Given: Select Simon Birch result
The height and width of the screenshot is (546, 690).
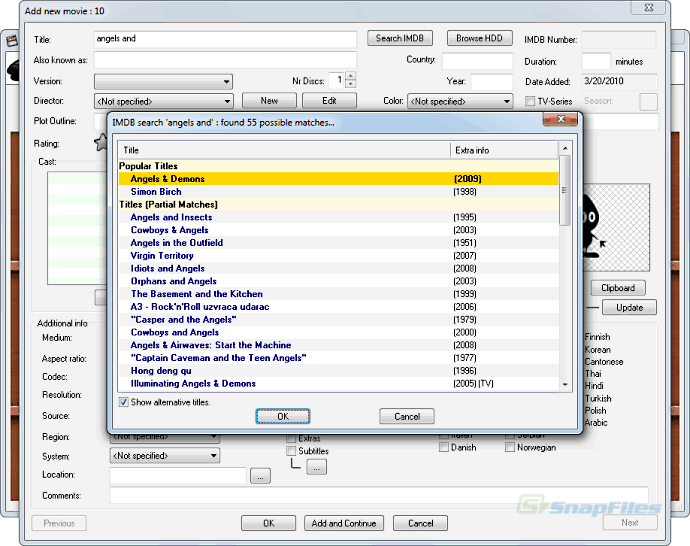Looking at the screenshot, I should click(338, 191).
